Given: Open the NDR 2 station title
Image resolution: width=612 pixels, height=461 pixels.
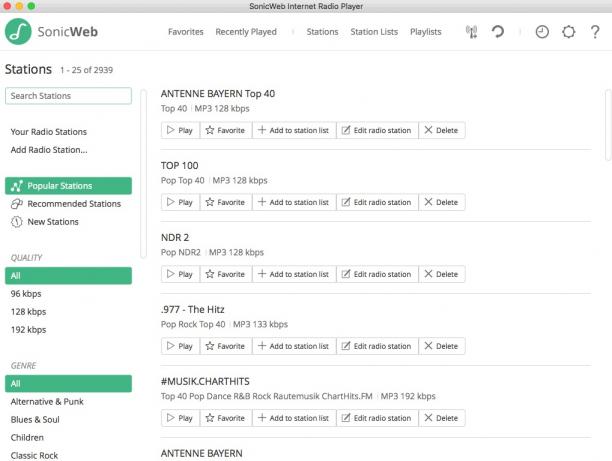Looking at the screenshot, I should click(x=175, y=237).
